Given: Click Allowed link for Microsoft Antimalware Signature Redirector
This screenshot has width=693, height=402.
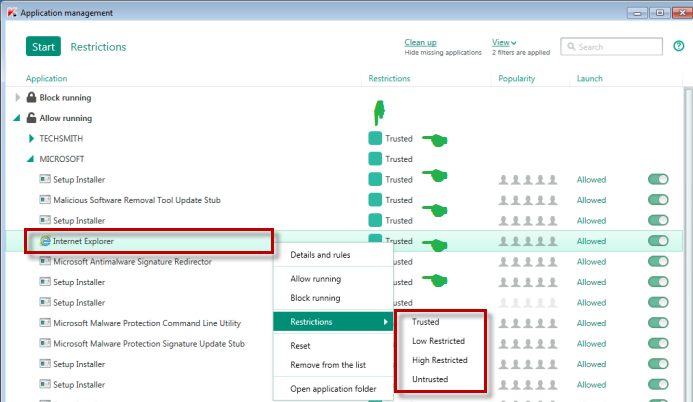Looking at the screenshot, I should [591, 262].
